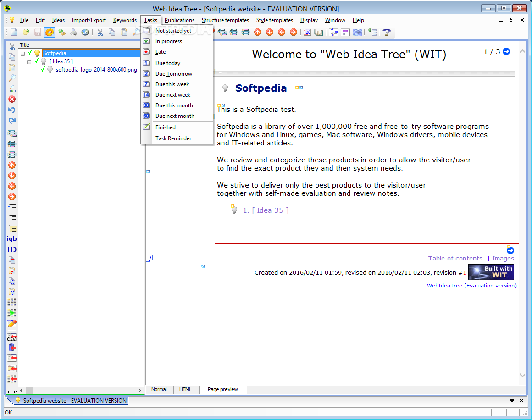The image size is (532, 420).
Task: Click the orange up arrow in top toolbar
Action: [x=258, y=32]
